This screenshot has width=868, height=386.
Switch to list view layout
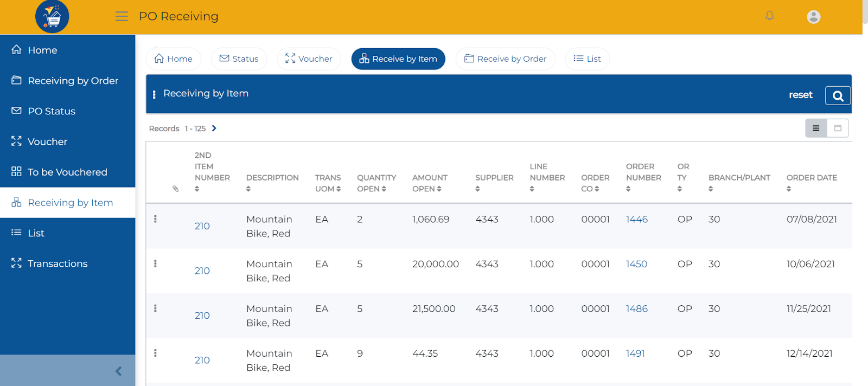pos(816,128)
